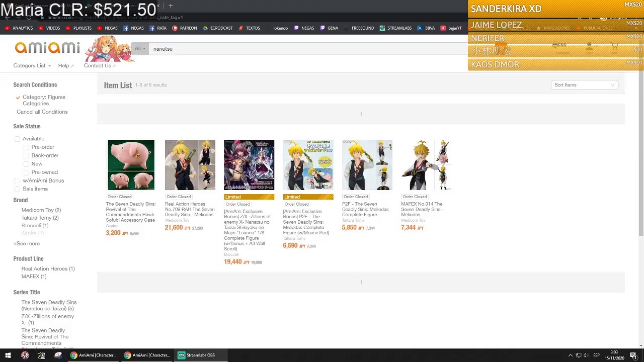Toggle the Available checkbox
Image resolution: width=644 pixels, height=362 pixels.
(18, 139)
